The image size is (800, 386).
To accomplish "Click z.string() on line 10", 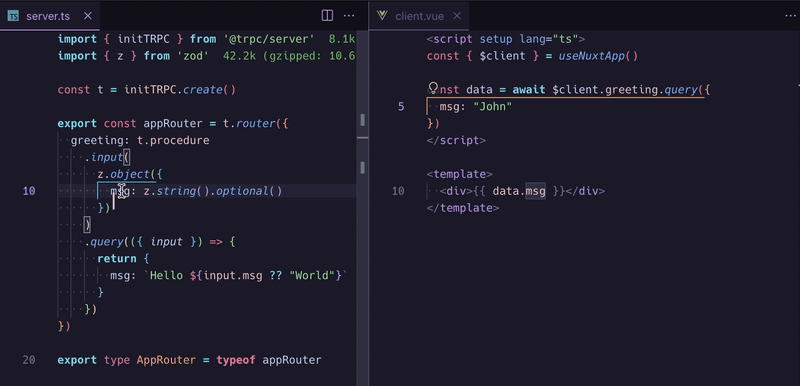I will (177, 191).
